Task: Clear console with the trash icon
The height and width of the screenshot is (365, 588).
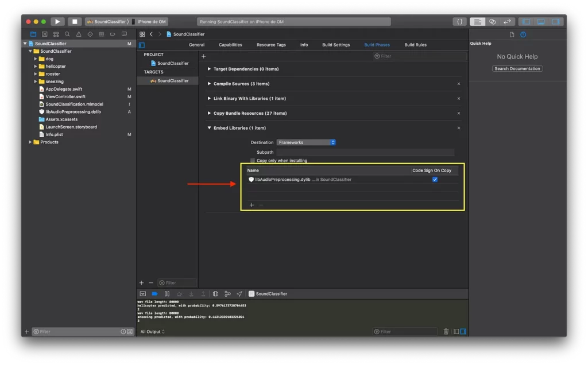Action: (446, 332)
